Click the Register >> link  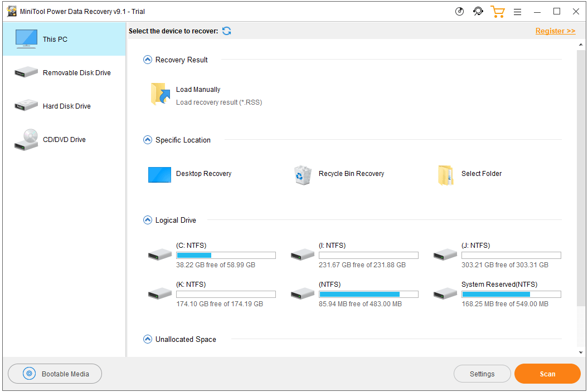point(555,31)
